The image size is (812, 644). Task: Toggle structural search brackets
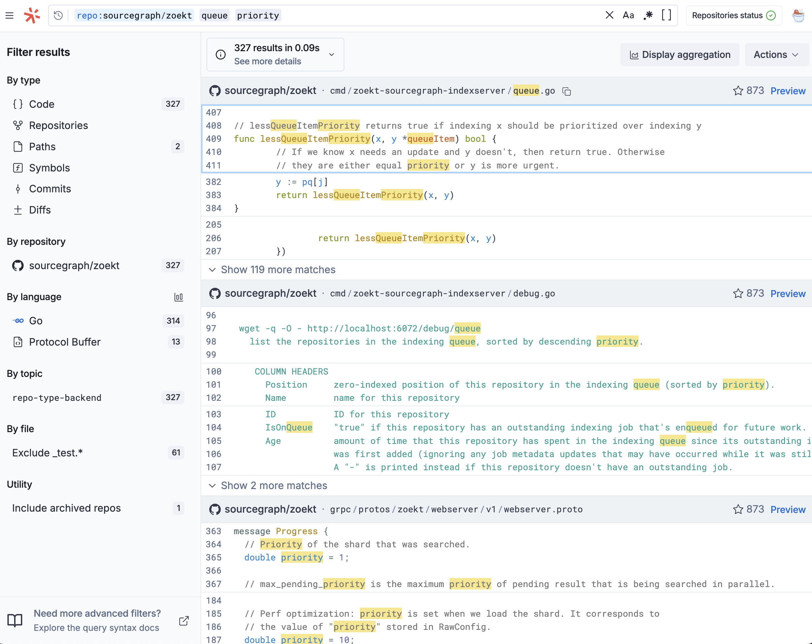point(666,15)
